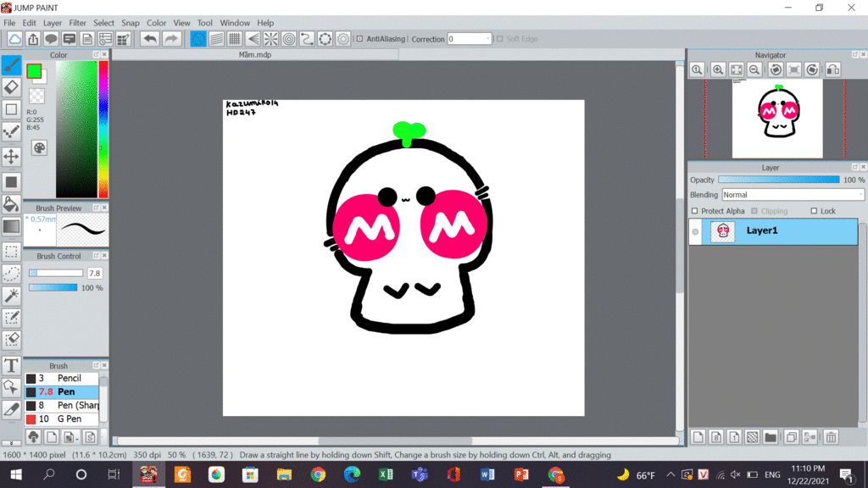868x488 pixels.
Task: Open the Snap menu
Action: click(130, 23)
